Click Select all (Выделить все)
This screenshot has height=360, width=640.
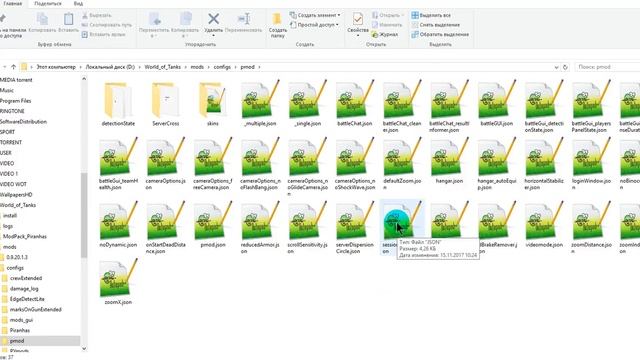click(x=431, y=15)
